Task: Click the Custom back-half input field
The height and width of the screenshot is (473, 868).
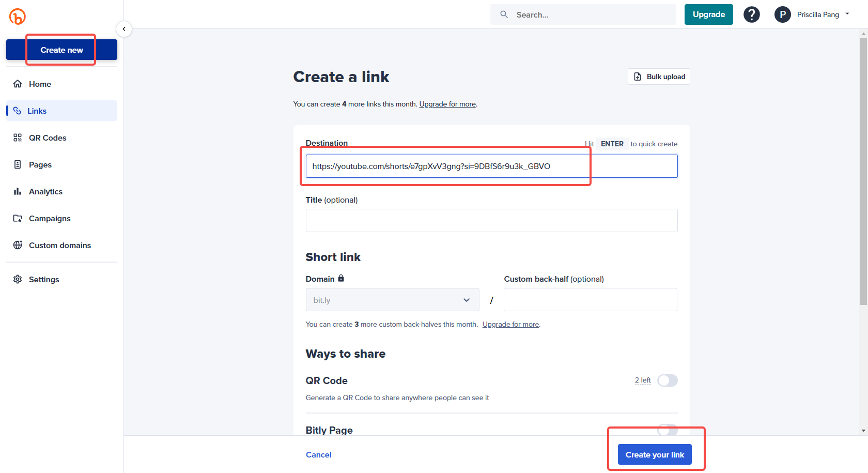Action: pyautogui.click(x=590, y=300)
